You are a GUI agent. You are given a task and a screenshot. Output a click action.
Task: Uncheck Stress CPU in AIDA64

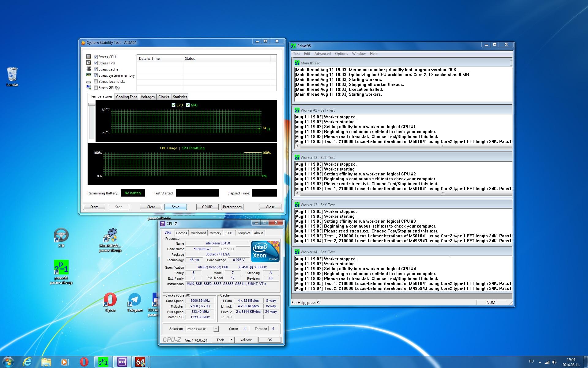96,57
